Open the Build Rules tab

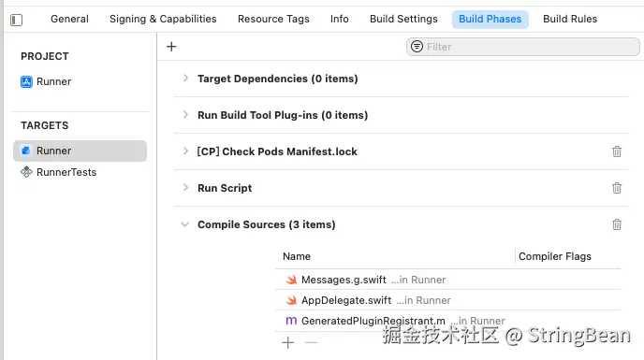[x=570, y=19]
